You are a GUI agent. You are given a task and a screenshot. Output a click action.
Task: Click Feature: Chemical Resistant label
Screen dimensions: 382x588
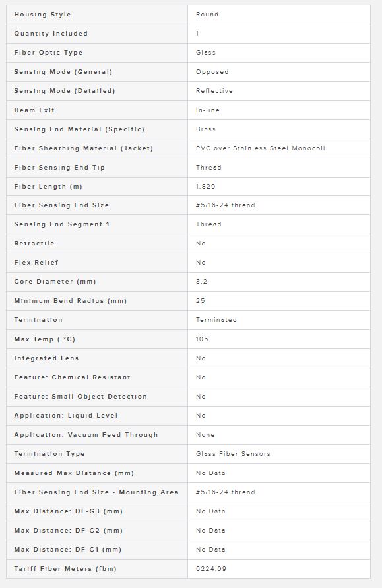pos(72,377)
